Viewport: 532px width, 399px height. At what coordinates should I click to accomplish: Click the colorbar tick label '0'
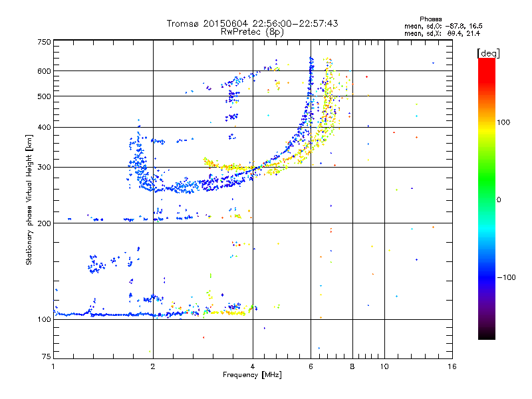point(499,200)
